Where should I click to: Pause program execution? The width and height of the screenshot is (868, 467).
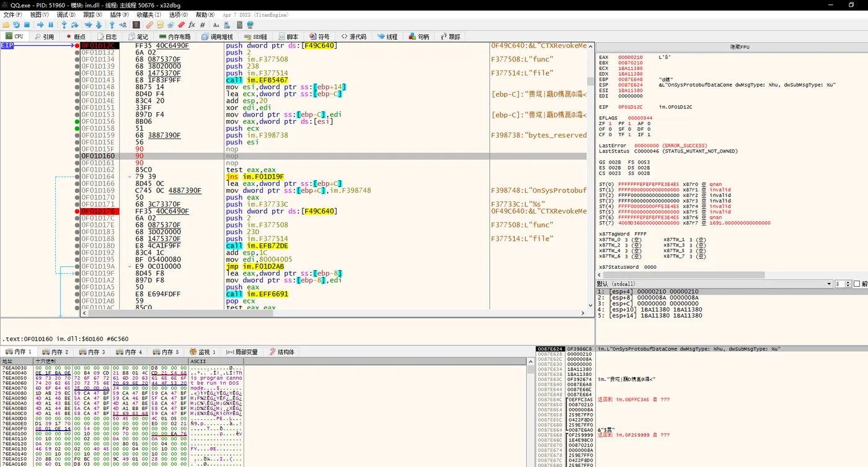50,25
